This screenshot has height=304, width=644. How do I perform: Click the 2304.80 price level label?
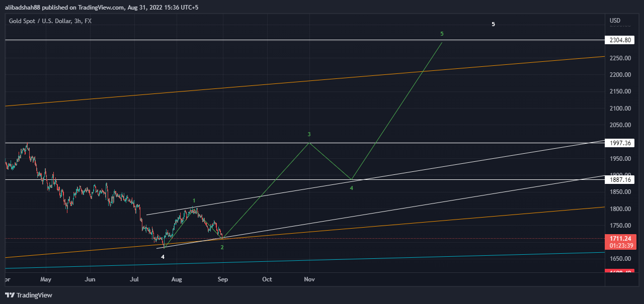pos(620,40)
